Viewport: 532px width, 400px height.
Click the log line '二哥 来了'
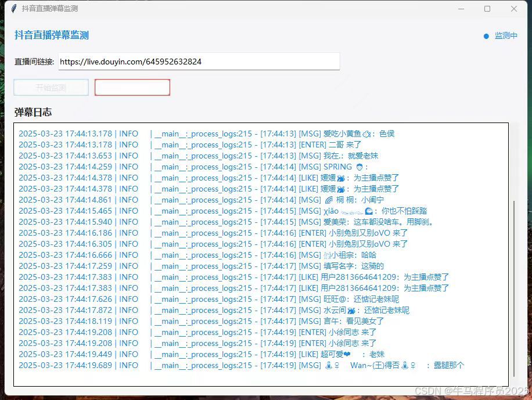point(190,145)
